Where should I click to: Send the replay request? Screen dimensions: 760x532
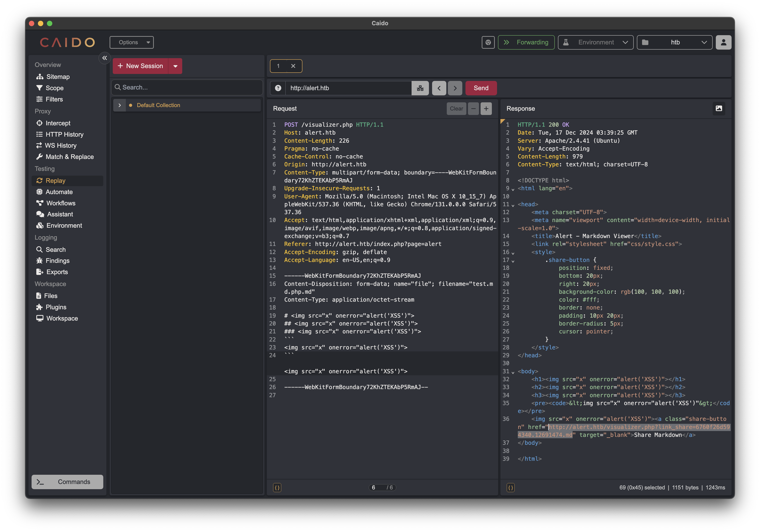pyautogui.click(x=481, y=88)
